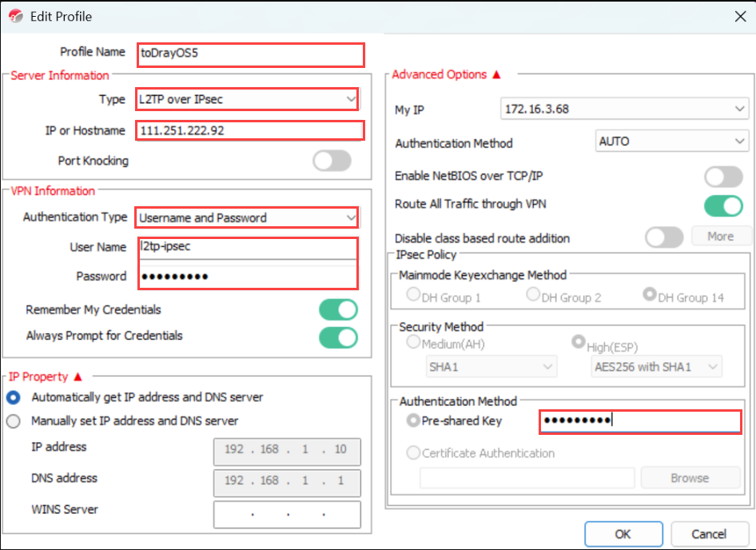
Task: Collapse IP Property red triangle
Action: tap(78, 377)
